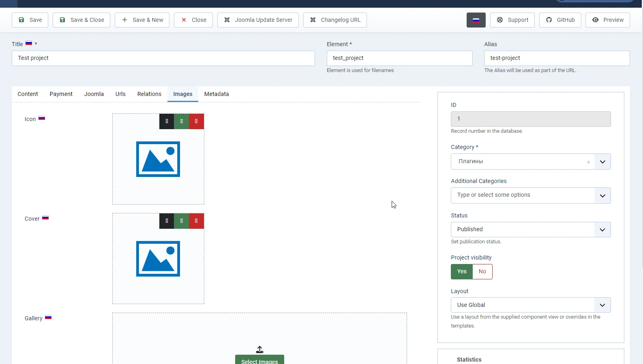The width and height of the screenshot is (643, 364).
Task: Switch to the Payment tab
Action: click(61, 94)
